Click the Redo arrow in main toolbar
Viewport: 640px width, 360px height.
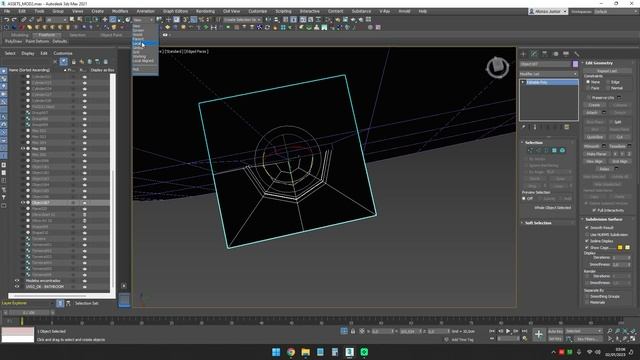pos(14,20)
